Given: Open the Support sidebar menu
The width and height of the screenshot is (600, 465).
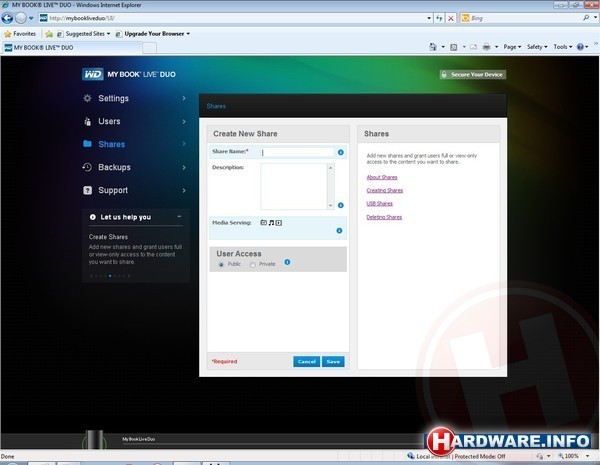Looking at the screenshot, I should [135, 190].
